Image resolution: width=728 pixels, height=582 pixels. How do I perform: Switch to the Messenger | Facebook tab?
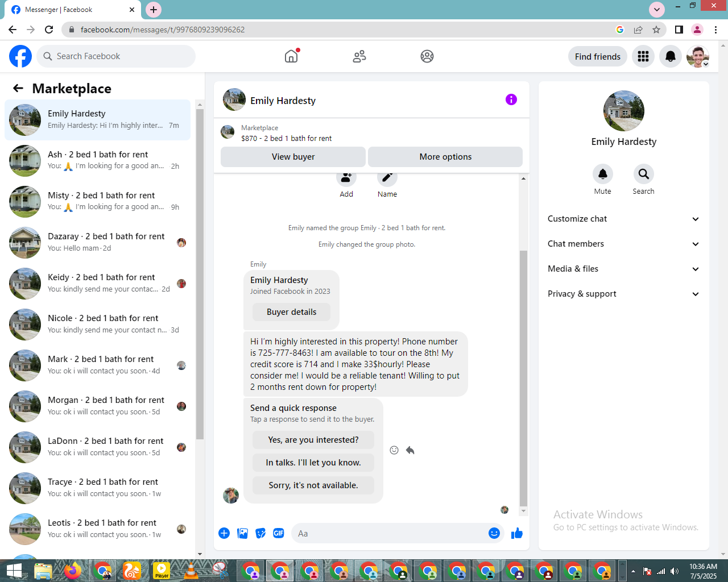point(73,10)
